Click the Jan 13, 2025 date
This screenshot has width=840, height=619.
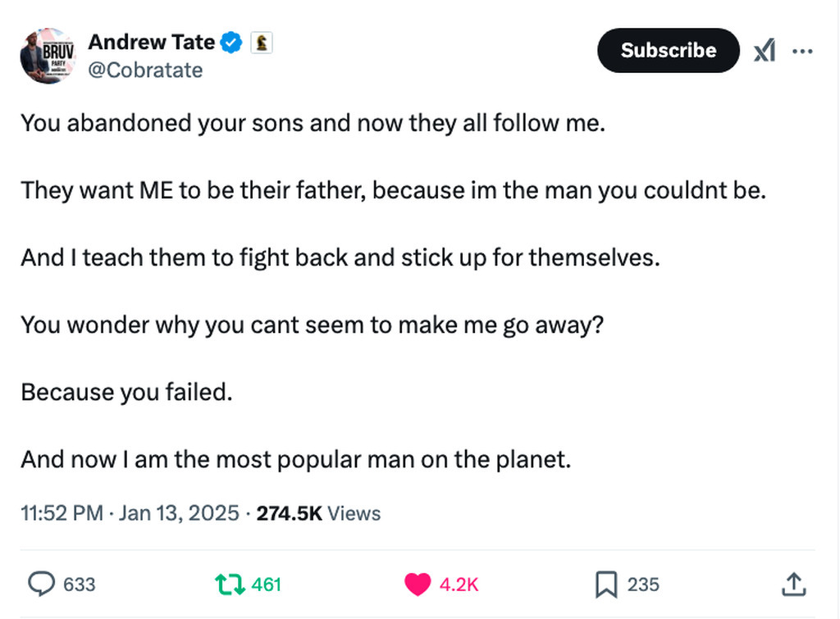click(x=179, y=513)
